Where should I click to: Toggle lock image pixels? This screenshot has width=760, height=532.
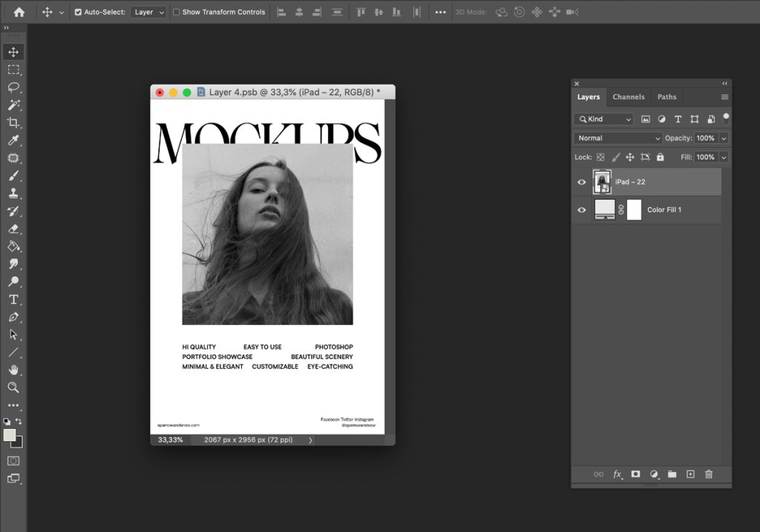click(615, 157)
